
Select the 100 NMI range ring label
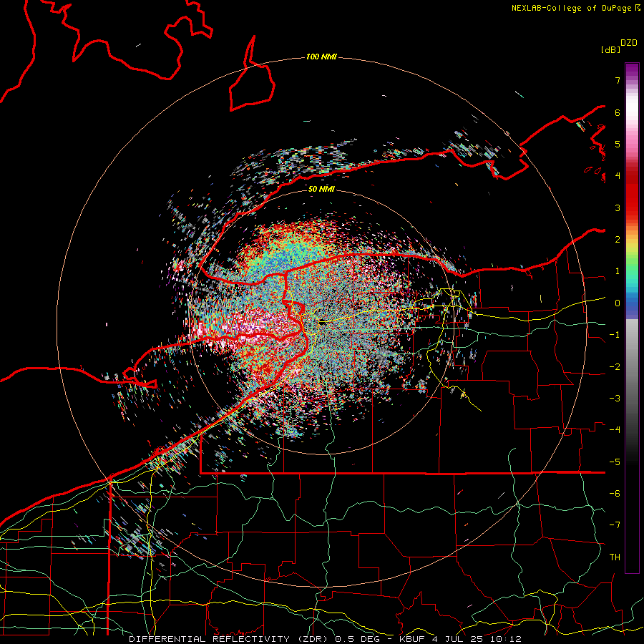coord(321,57)
